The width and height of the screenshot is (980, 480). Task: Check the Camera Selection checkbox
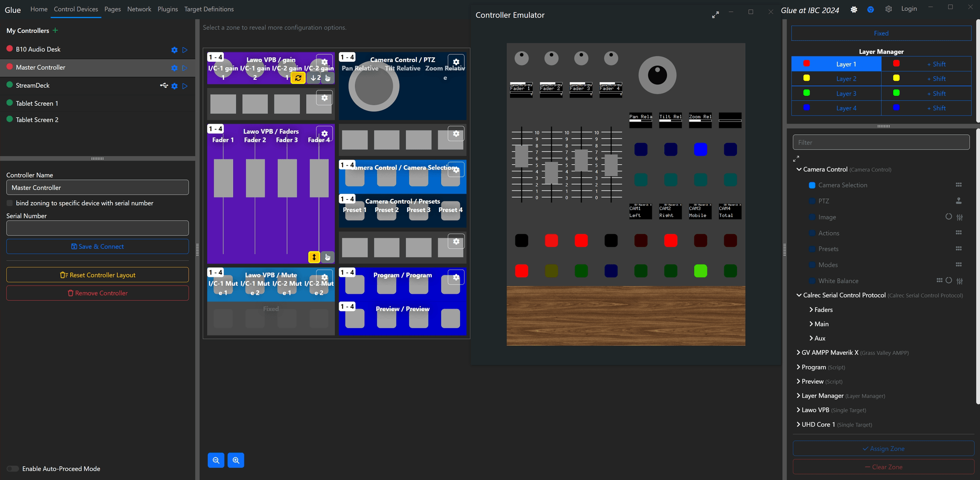[812, 185]
